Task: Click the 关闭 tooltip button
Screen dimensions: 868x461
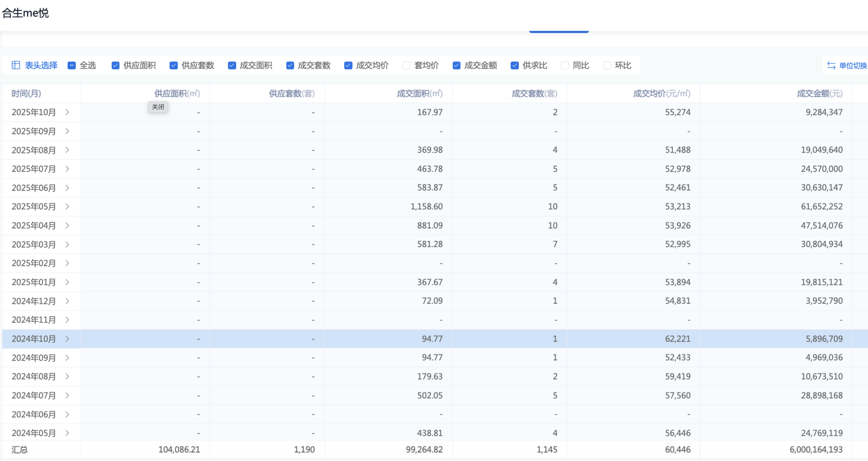Action: coord(158,107)
